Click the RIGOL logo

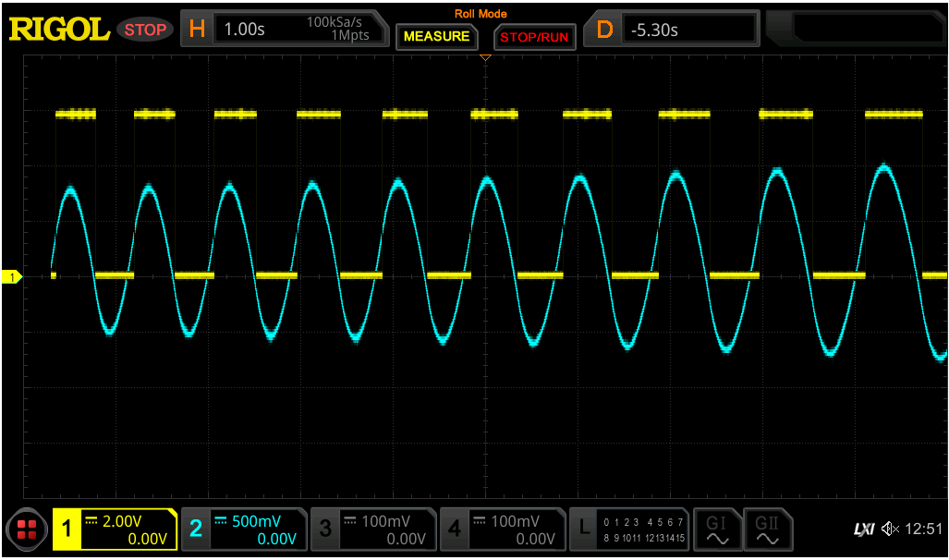click(x=58, y=28)
